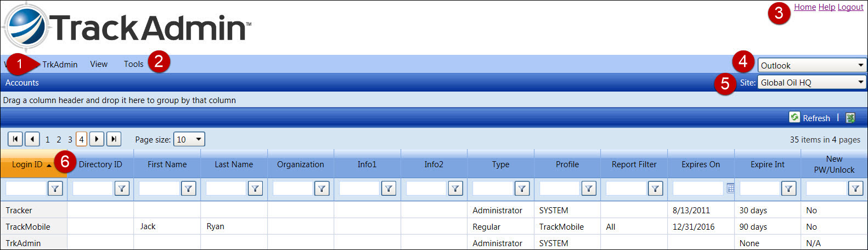Go to page 3
This screenshot has width=868, height=250.
[x=70, y=139]
